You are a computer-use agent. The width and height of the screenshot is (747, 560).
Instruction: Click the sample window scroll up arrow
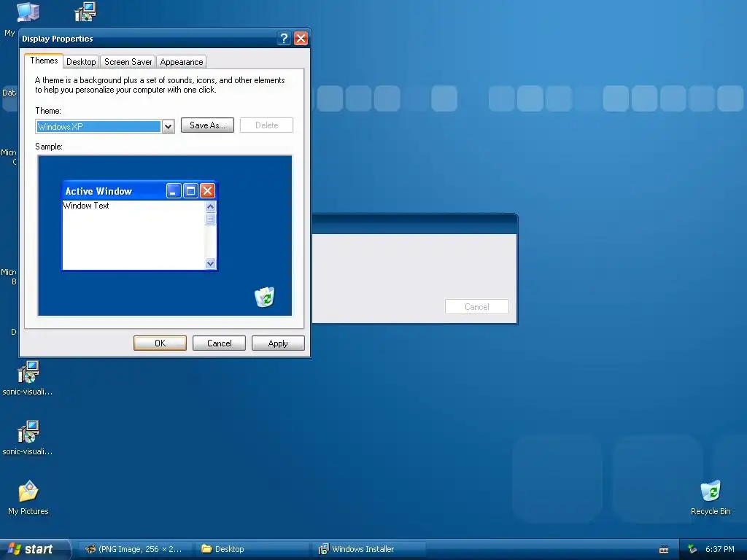tap(210, 206)
